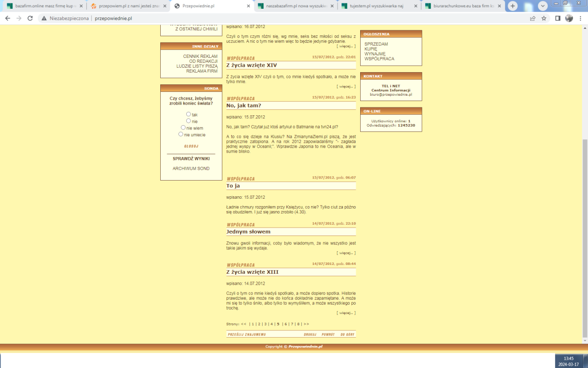Choose the 'nie wiem' poll answer
The width and height of the screenshot is (588, 368).
pyautogui.click(x=183, y=128)
